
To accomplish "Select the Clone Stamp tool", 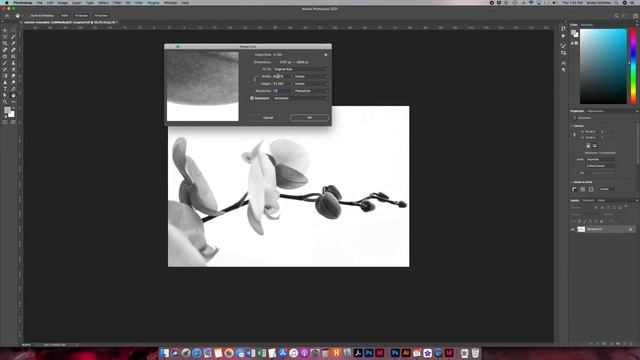I will click(13, 63).
